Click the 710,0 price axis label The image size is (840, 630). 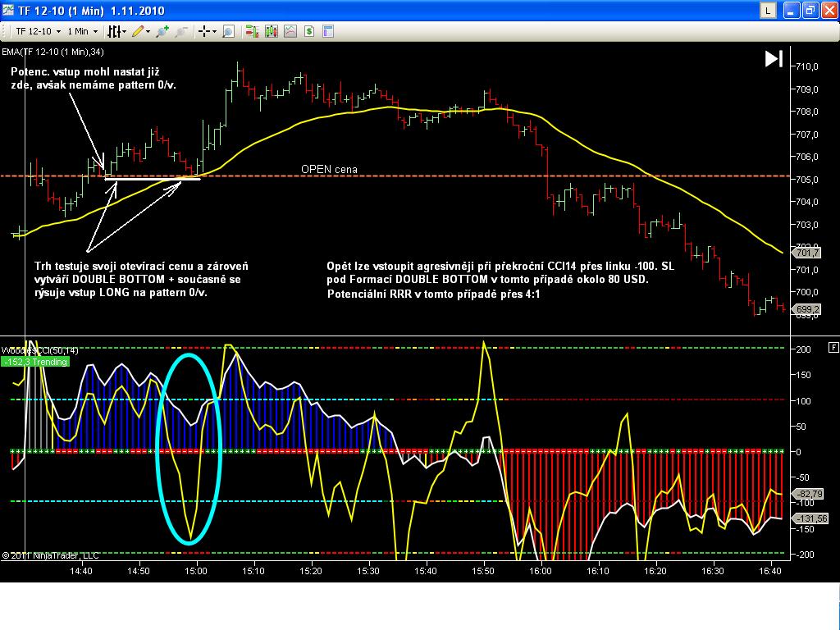(807, 66)
